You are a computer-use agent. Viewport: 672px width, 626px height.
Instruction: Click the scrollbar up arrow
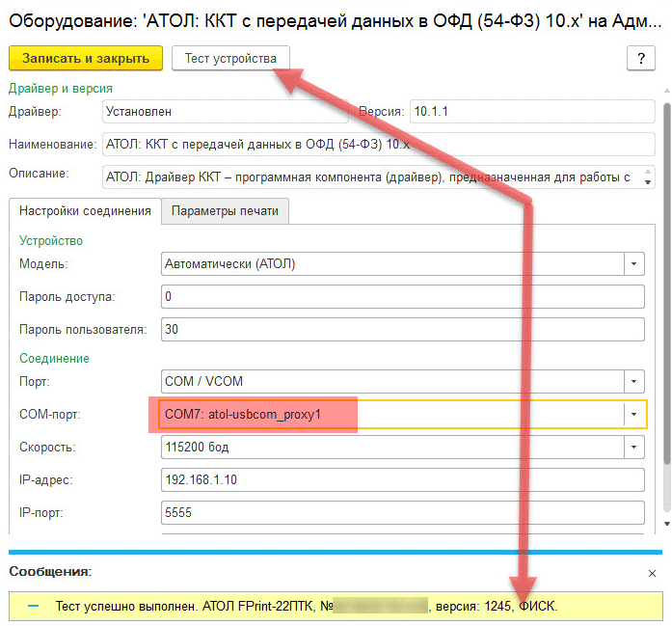click(666, 91)
